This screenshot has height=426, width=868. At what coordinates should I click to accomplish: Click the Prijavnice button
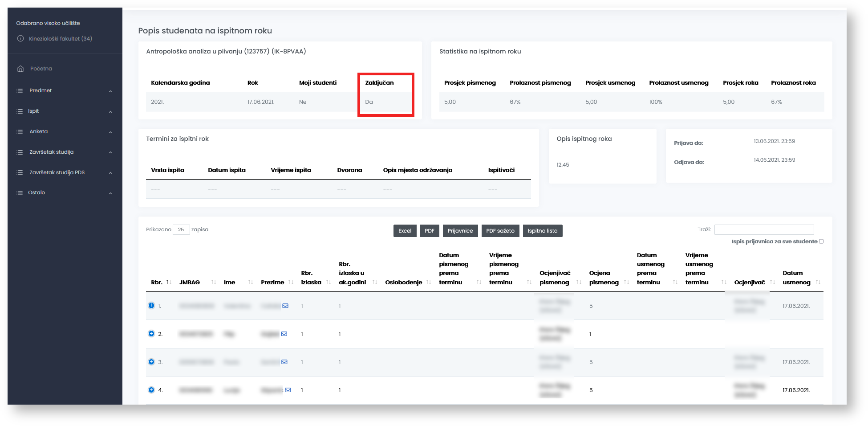pyautogui.click(x=460, y=231)
